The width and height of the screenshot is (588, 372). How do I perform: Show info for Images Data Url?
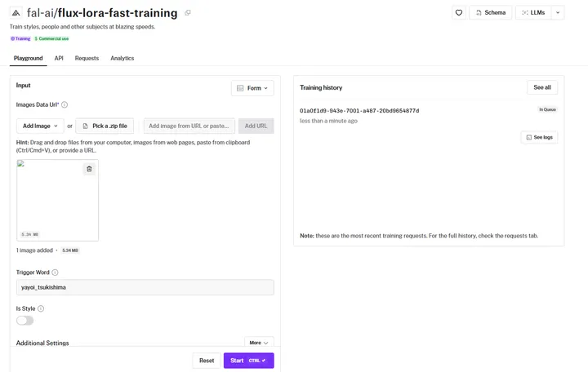65,104
